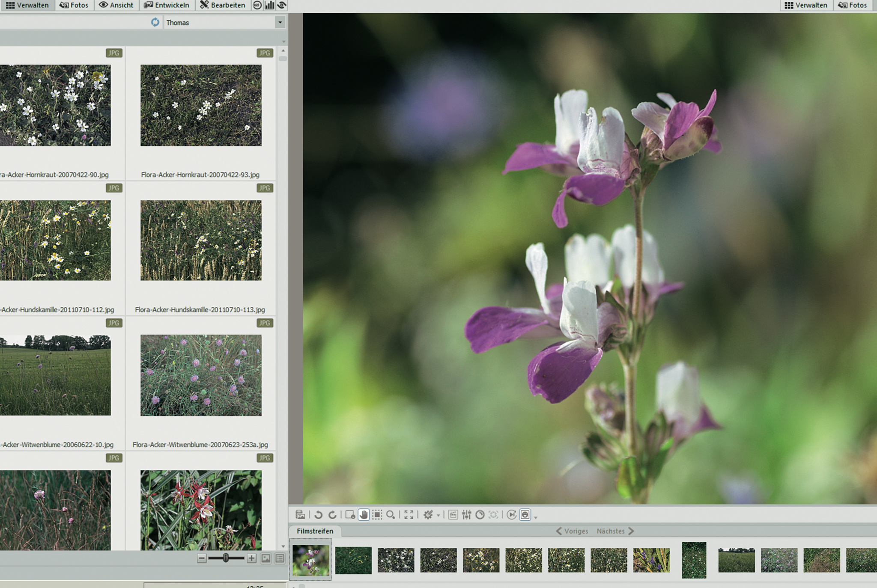Open the sliders adjustment icon

click(x=466, y=515)
